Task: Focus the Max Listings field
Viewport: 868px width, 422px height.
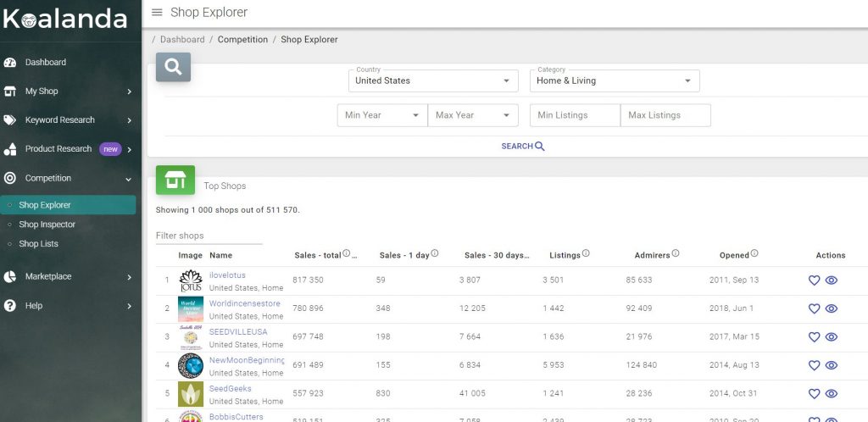Action: (666, 115)
